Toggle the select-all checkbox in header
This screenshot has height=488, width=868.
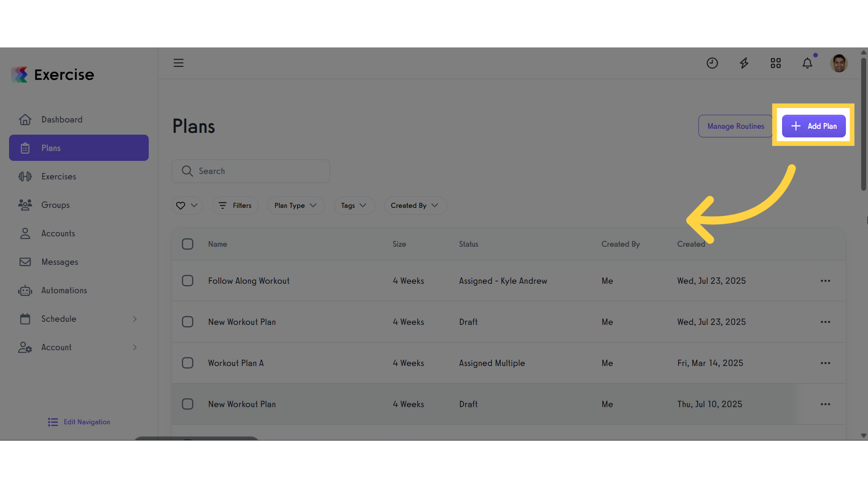click(188, 244)
